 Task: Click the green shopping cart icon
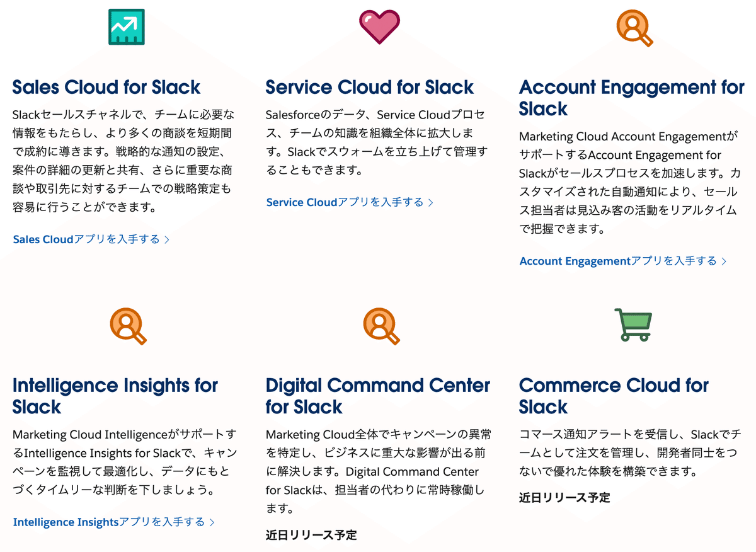tap(633, 325)
